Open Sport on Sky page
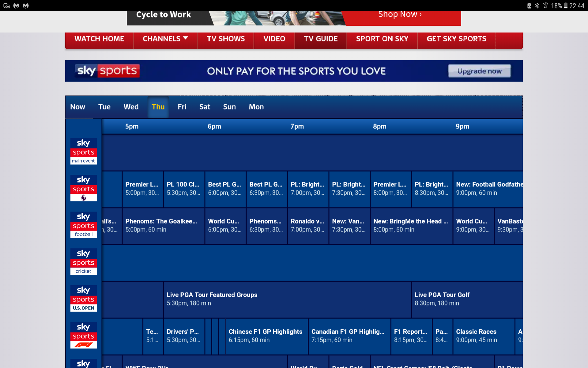This screenshot has width=588, height=368. (x=382, y=39)
